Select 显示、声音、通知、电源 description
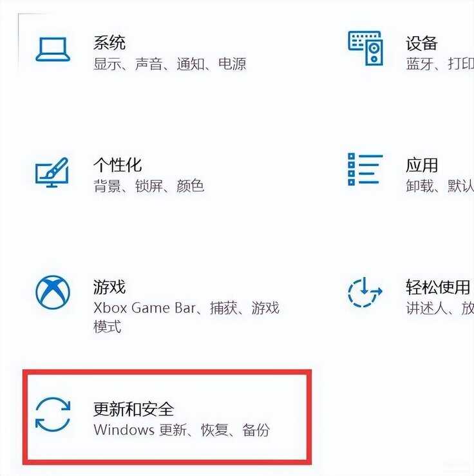 (x=169, y=64)
